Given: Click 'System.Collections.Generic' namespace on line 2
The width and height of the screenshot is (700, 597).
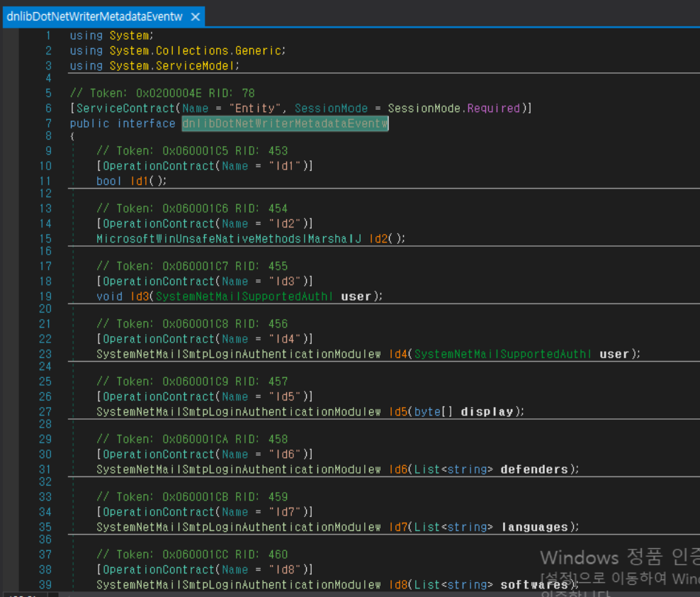Looking at the screenshot, I should [196, 50].
